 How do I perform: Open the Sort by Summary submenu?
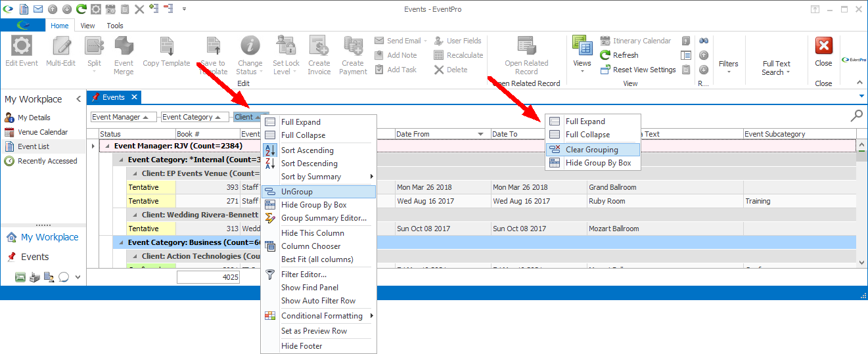tap(319, 177)
